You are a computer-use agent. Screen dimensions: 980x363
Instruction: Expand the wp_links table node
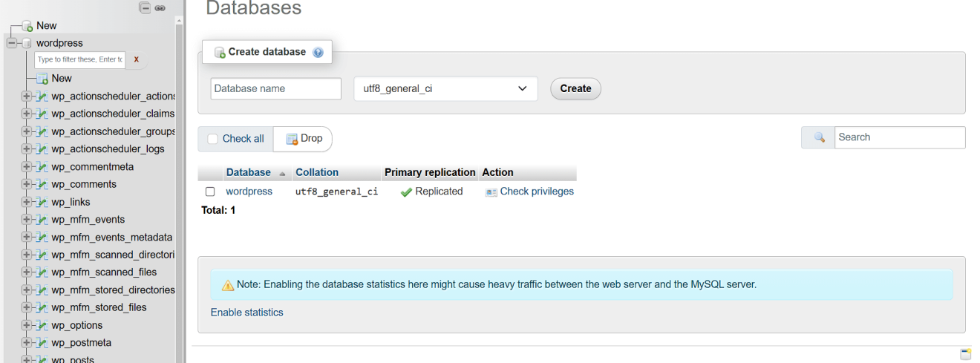coord(26,202)
